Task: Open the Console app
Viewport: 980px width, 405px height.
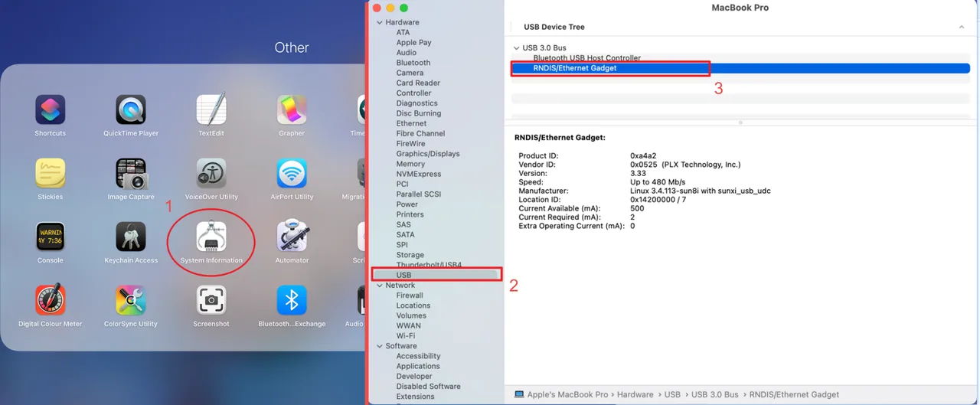Action: click(x=51, y=237)
